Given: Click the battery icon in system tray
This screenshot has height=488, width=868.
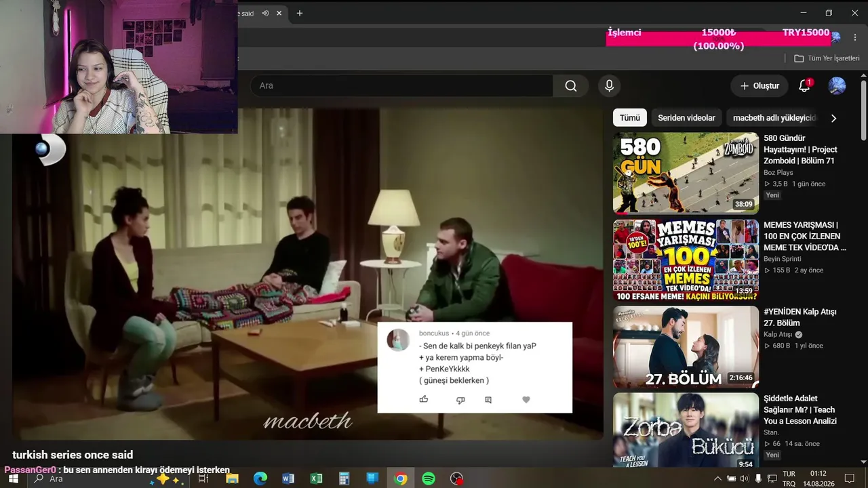Looking at the screenshot, I should (731, 479).
